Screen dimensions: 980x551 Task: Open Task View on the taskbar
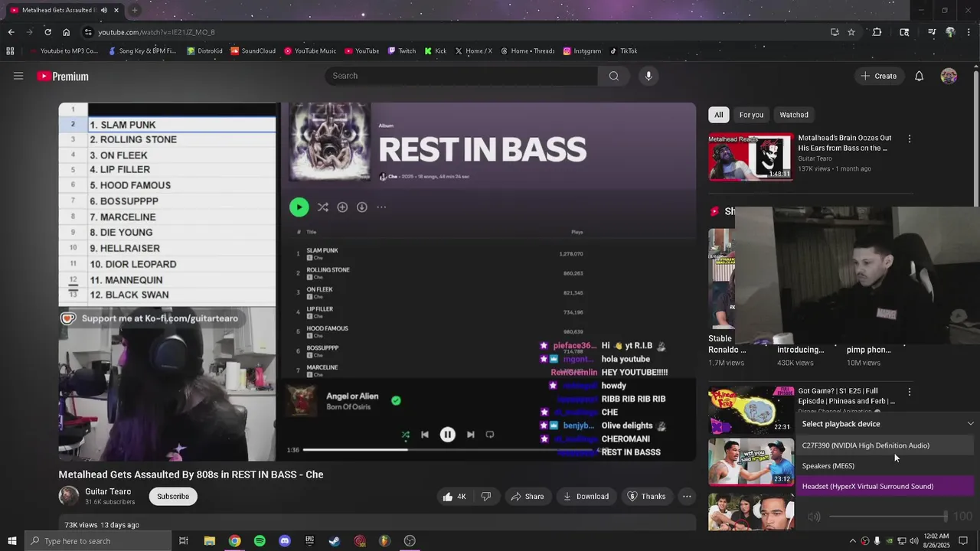point(184,541)
